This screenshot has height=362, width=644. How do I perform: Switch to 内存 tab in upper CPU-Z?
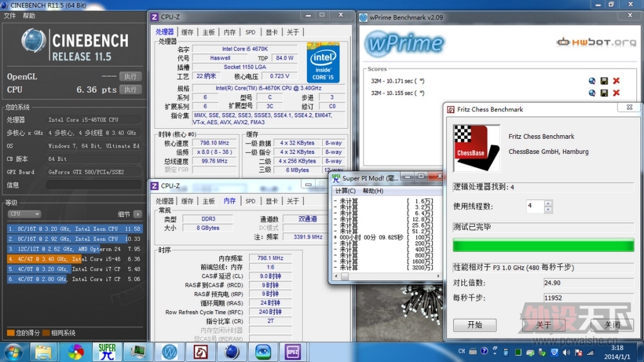click(230, 32)
